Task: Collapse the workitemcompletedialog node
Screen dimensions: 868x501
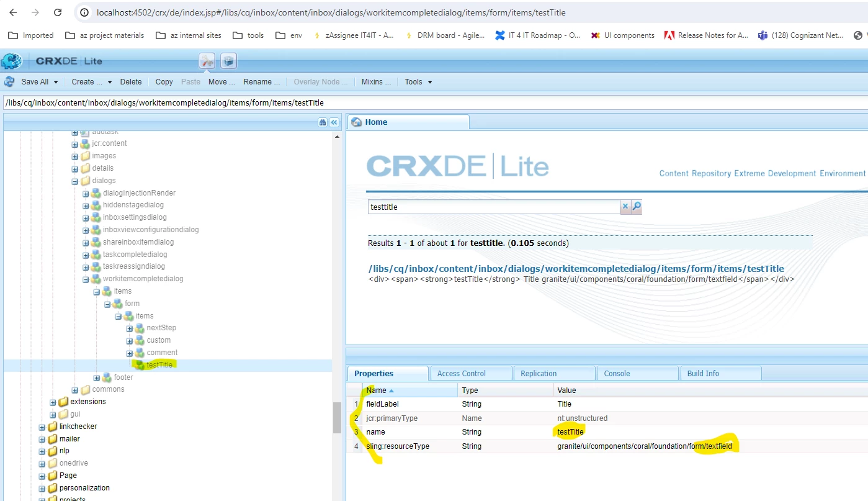Action: tap(86, 279)
